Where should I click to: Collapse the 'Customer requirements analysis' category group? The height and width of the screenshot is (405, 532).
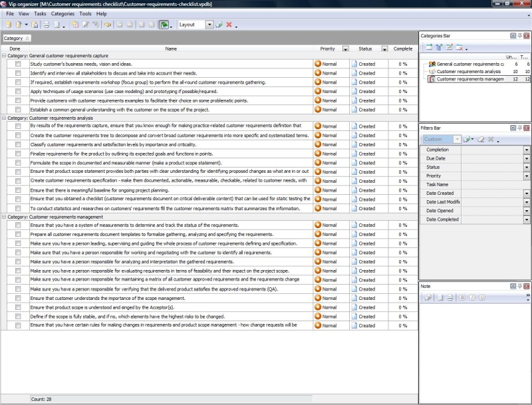tap(4, 118)
